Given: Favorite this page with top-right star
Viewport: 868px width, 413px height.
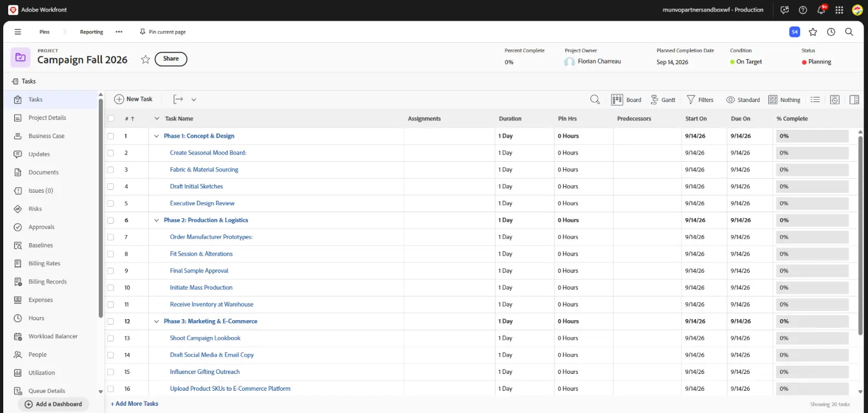Looking at the screenshot, I should click(813, 32).
